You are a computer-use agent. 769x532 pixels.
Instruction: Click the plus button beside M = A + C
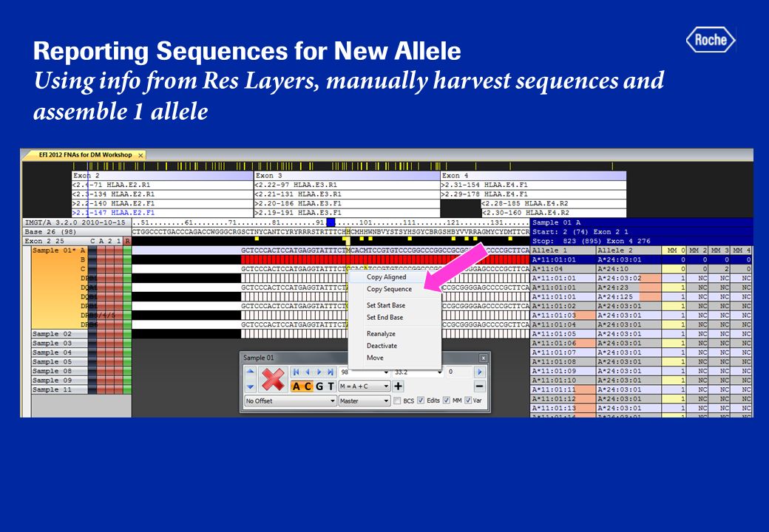click(x=399, y=386)
